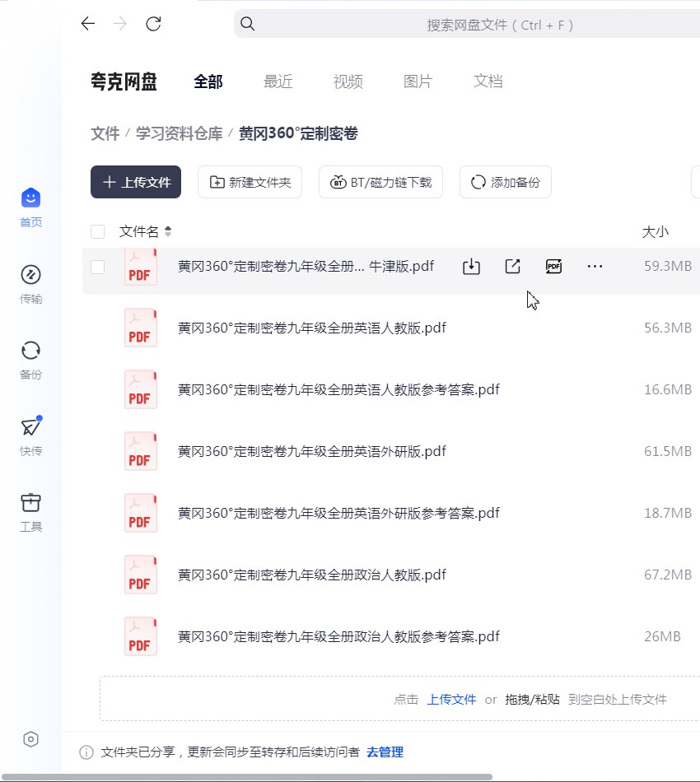The height and width of the screenshot is (782, 700).
Task: Open 黄冈360°定制密卷九年级全册英语人教版.pdf
Action: tap(312, 328)
